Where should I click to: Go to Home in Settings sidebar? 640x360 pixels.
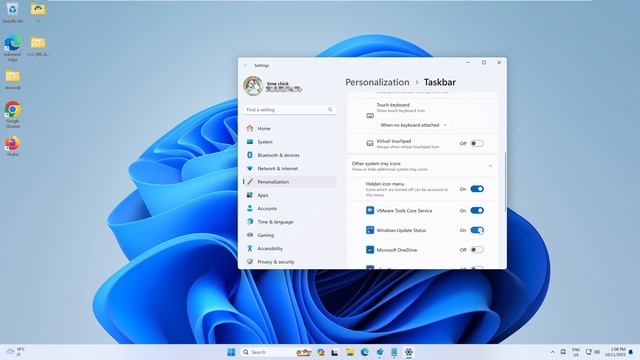(290, 128)
